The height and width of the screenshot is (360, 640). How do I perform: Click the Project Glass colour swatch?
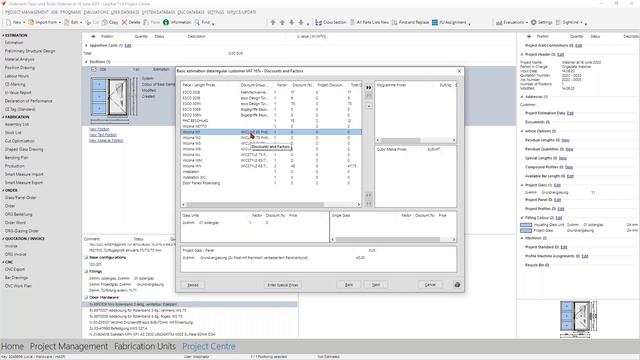tap(526, 231)
